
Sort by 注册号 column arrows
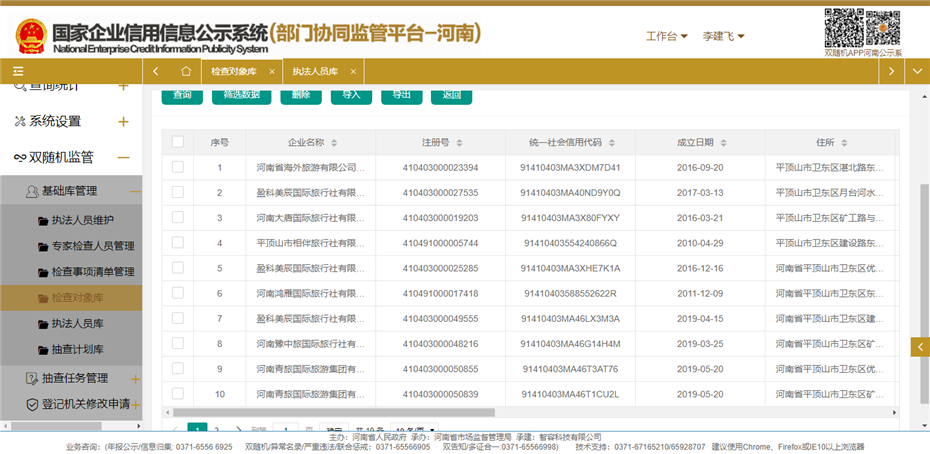459,143
